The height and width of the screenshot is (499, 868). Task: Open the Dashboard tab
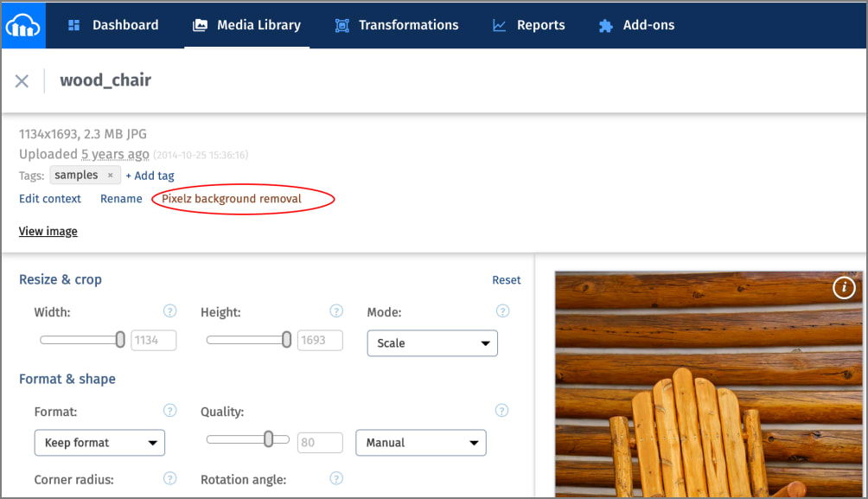point(113,25)
